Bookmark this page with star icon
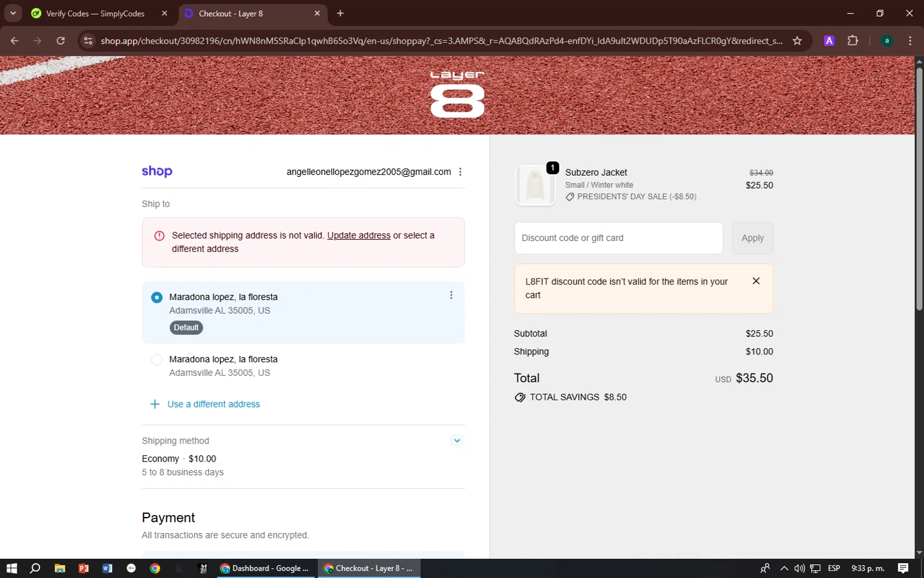Viewport: 924px width, 578px height. (797, 41)
